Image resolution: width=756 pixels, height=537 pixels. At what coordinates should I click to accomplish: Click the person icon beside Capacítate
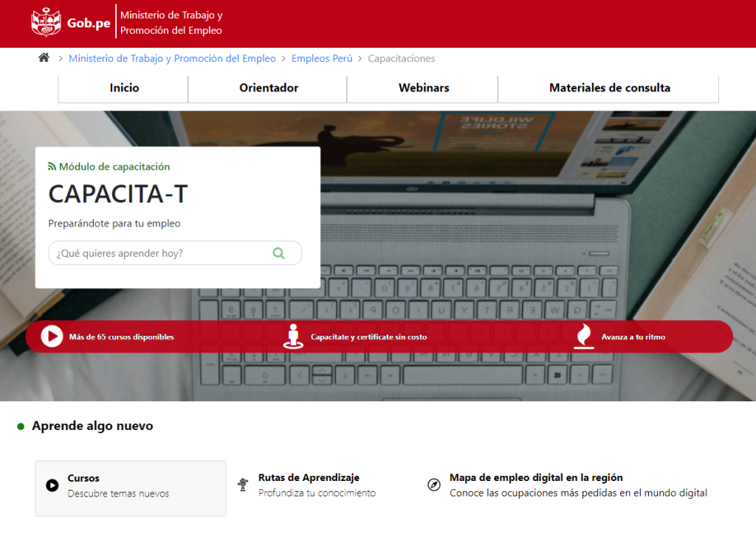click(x=293, y=336)
